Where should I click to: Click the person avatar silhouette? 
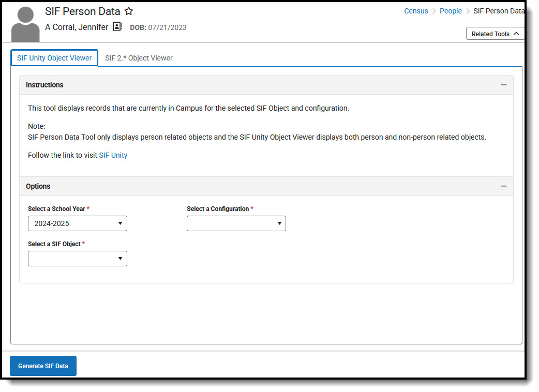point(25,24)
